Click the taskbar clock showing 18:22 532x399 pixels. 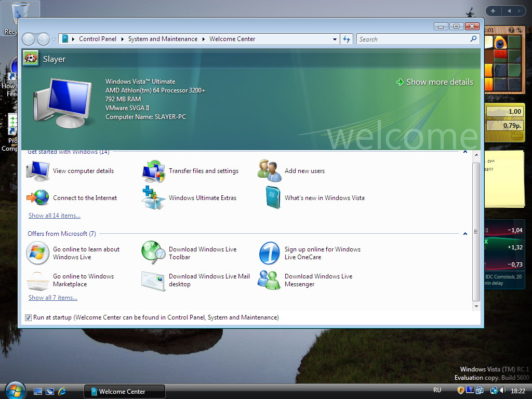(518, 391)
